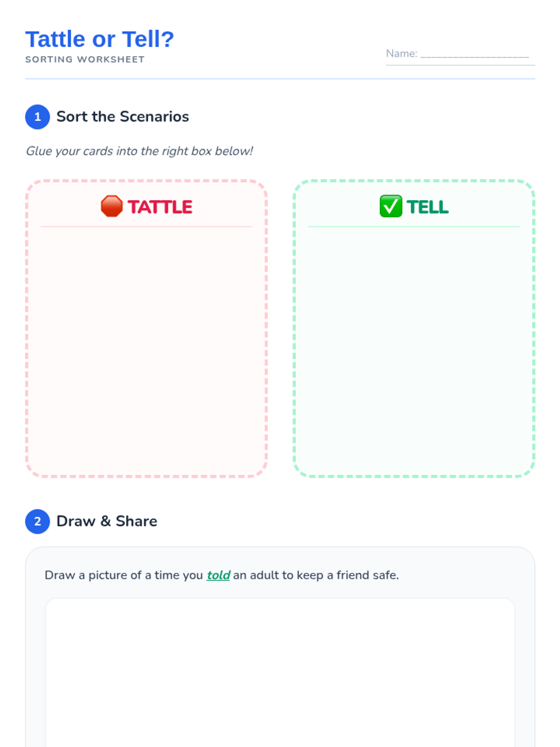The width and height of the screenshot is (560, 747).
Task: Click the green checkmark icon
Action: point(391,206)
